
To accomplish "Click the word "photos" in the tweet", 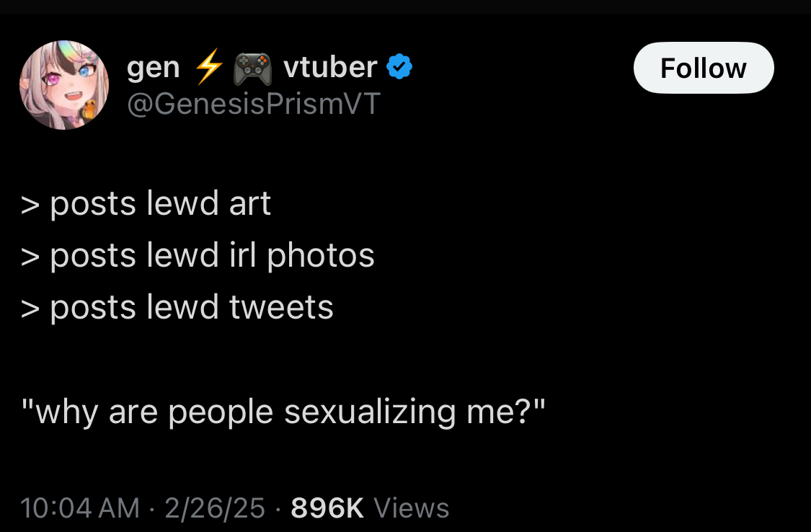I will [321, 256].
